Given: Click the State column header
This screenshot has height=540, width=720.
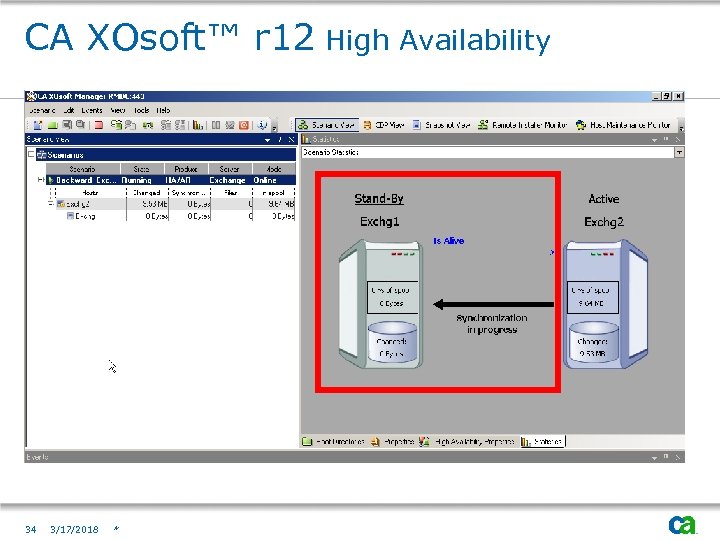Looking at the screenshot, I should coord(141,169).
